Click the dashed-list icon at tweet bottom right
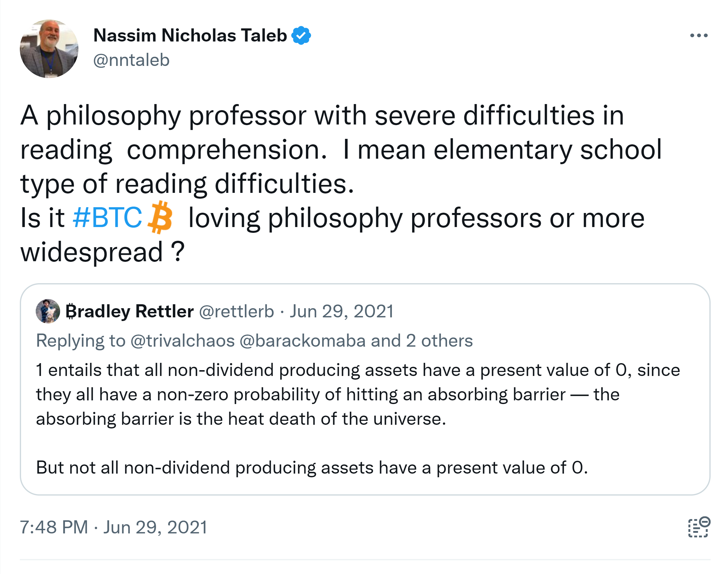 pyautogui.click(x=698, y=527)
